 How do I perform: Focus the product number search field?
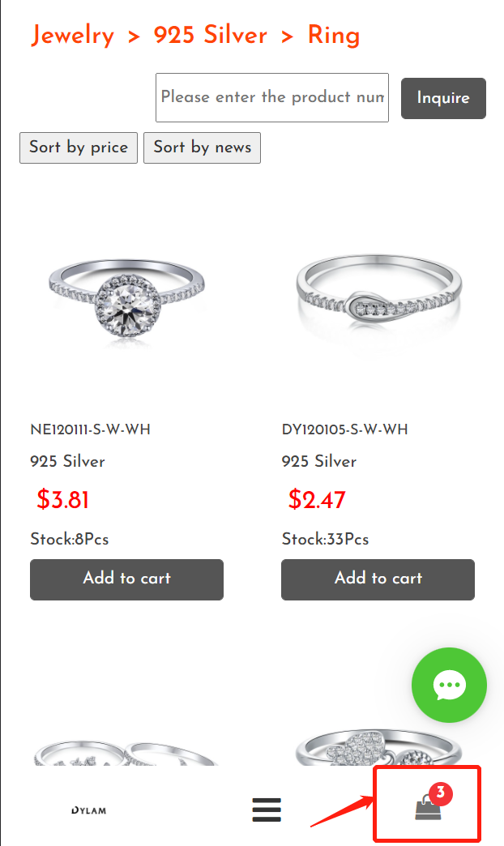click(x=272, y=98)
